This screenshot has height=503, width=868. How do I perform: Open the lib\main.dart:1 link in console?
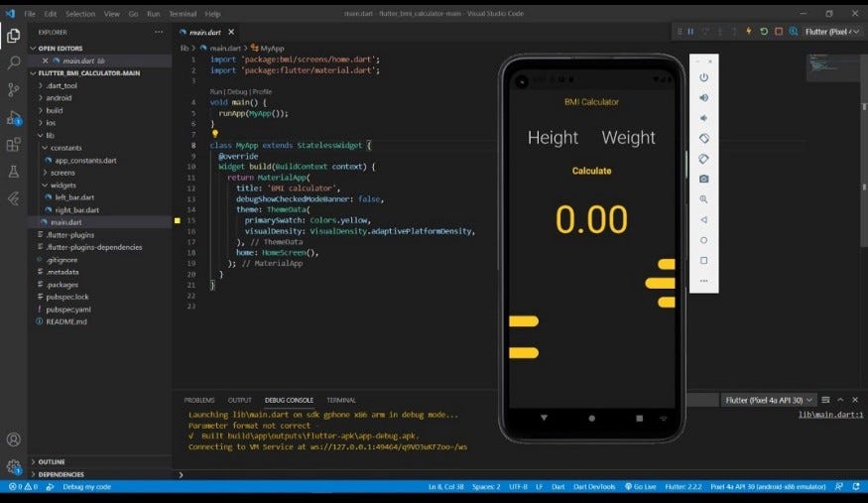pyautogui.click(x=830, y=415)
